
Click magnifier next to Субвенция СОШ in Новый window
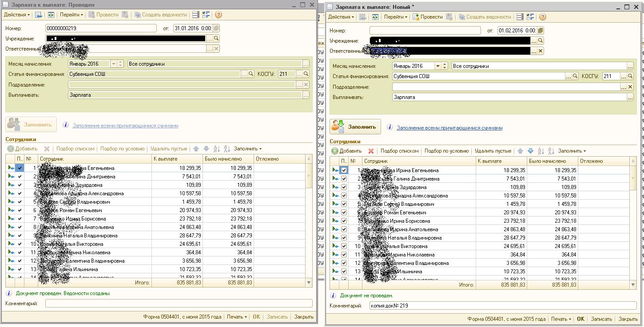pyautogui.click(x=575, y=76)
